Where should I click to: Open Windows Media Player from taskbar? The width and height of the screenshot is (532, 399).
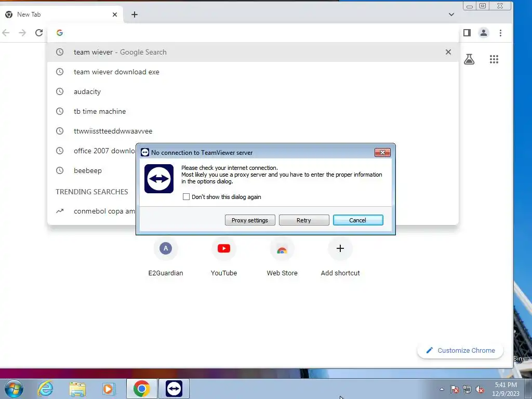pos(109,389)
